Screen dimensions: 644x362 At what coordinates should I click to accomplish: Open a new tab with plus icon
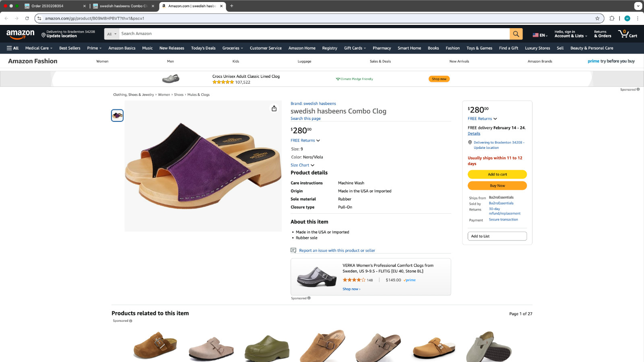coord(231,6)
